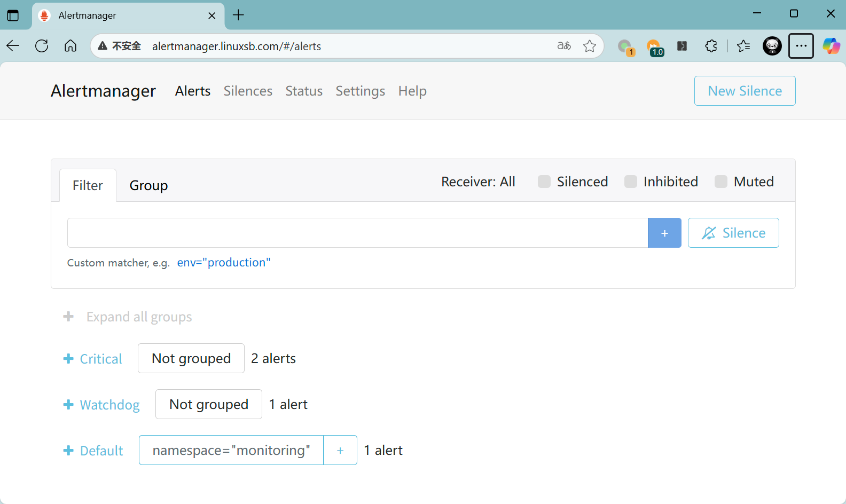846x504 pixels.
Task: Open the Copilot sidebar icon
Action: [831, 46]
